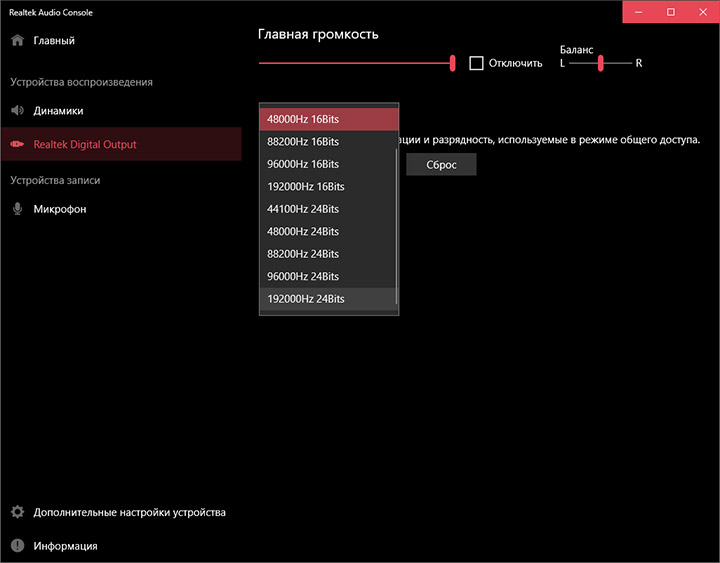Screen dimensions: 720x563
Task: Select Realtek Digital Output device
Action: (x=121, y=144)
